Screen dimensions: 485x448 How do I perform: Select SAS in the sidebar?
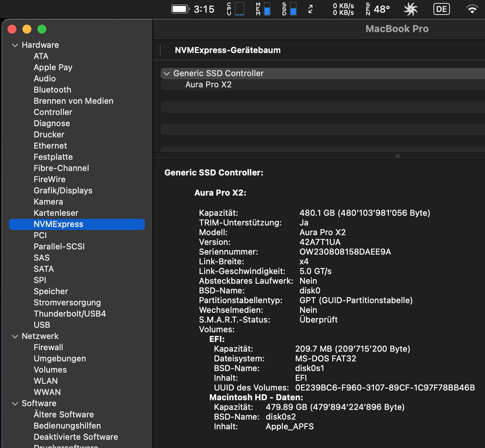point(41,258)
